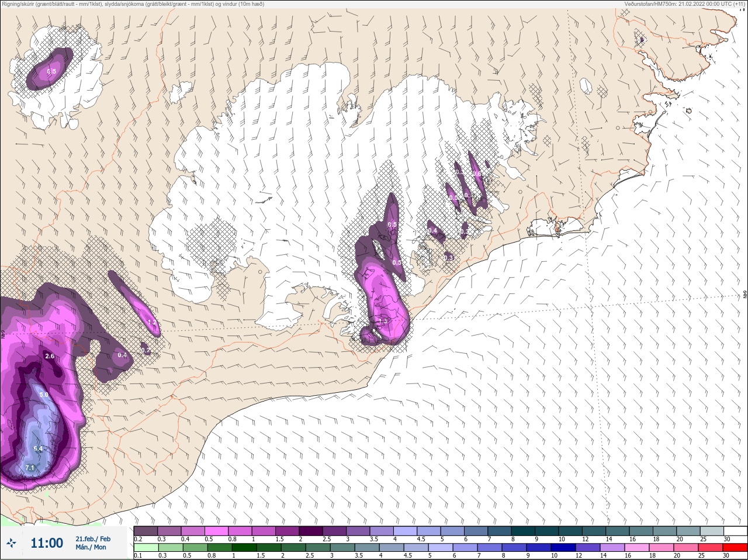The width and height of the screenshot is (748, 560).
Task: Click the weekday text 'Mán./ Mon'
Action: pos(91,547)
